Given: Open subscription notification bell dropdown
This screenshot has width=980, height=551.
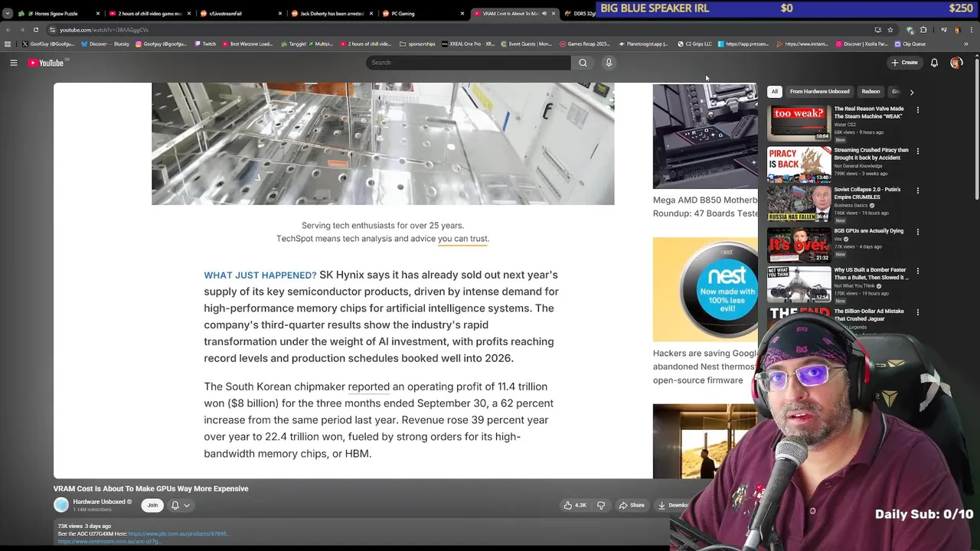Looking at the screenshot, I should click(x=180, y=505).
